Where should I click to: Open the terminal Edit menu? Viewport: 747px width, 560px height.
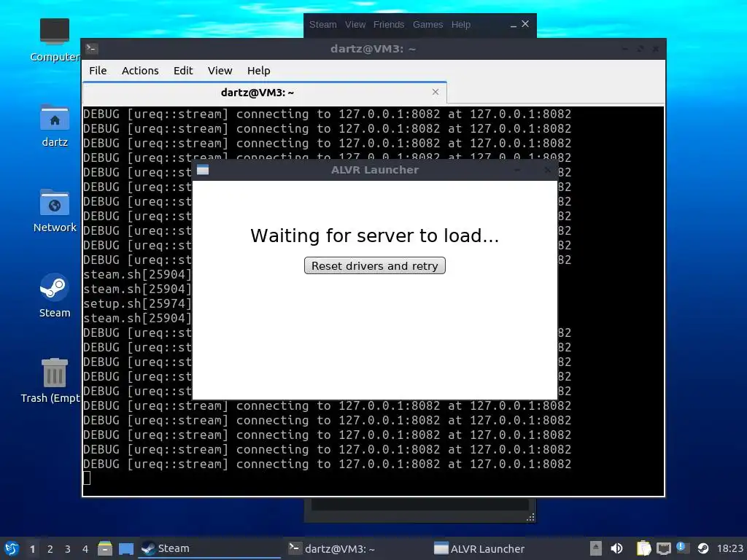pos(183,71)
